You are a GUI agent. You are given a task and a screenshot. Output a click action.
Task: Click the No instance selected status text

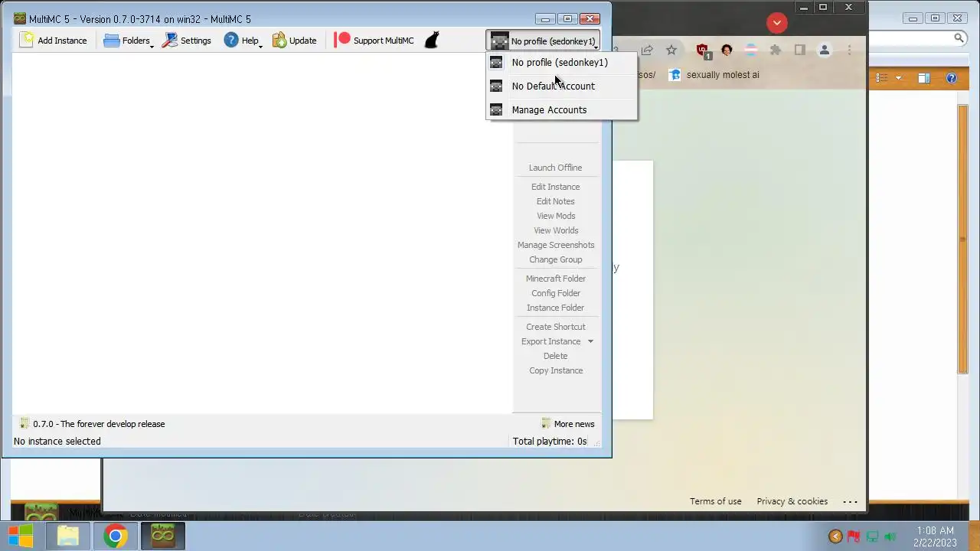(x=57, y=442)
